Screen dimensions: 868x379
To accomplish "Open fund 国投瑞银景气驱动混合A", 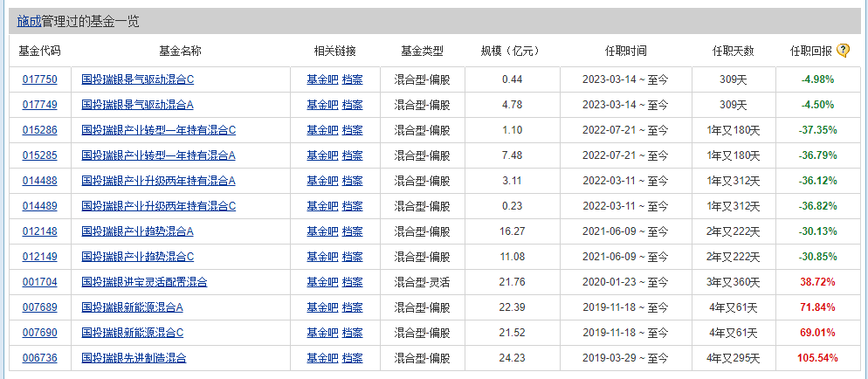I will (137, 105).
